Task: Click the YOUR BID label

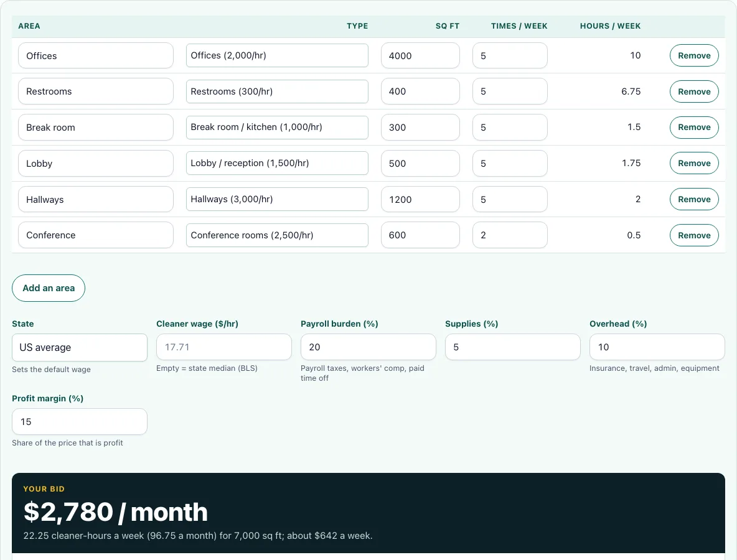Action: pyautogui.click(x=44, y=489)
